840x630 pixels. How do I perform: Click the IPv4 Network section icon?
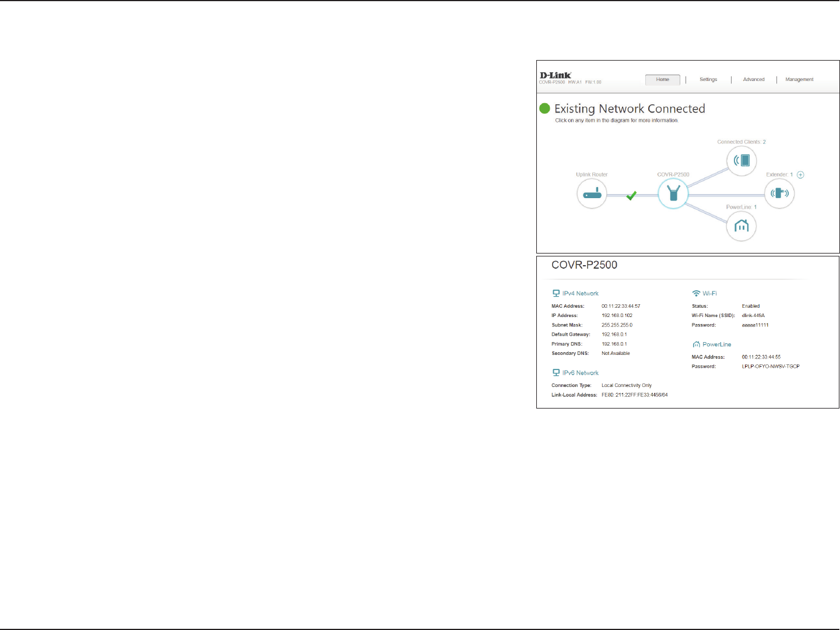click(556, 293)
